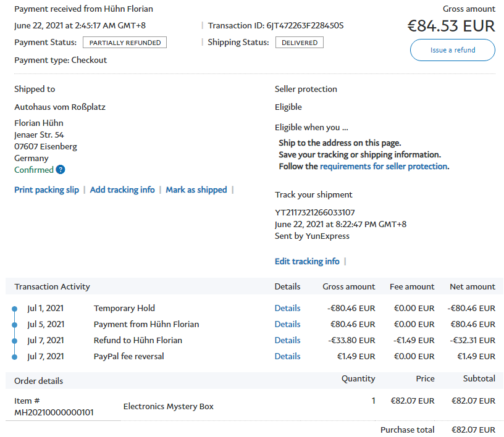Click the PARTIALLY REFUNDED payment status badge
The height and width of the screenshot is (437, 504).
click(x=124, y=43)
